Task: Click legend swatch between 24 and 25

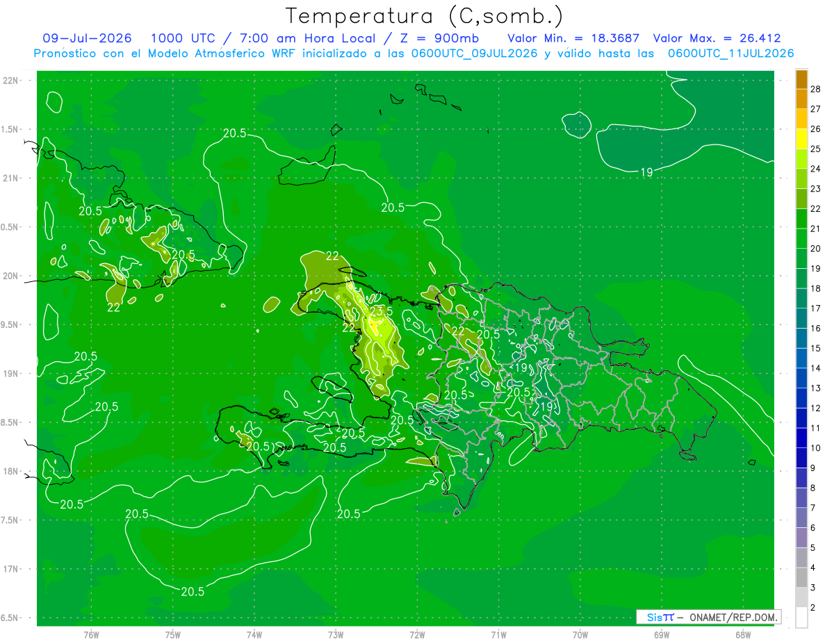Action: click(x=801, y=159)
